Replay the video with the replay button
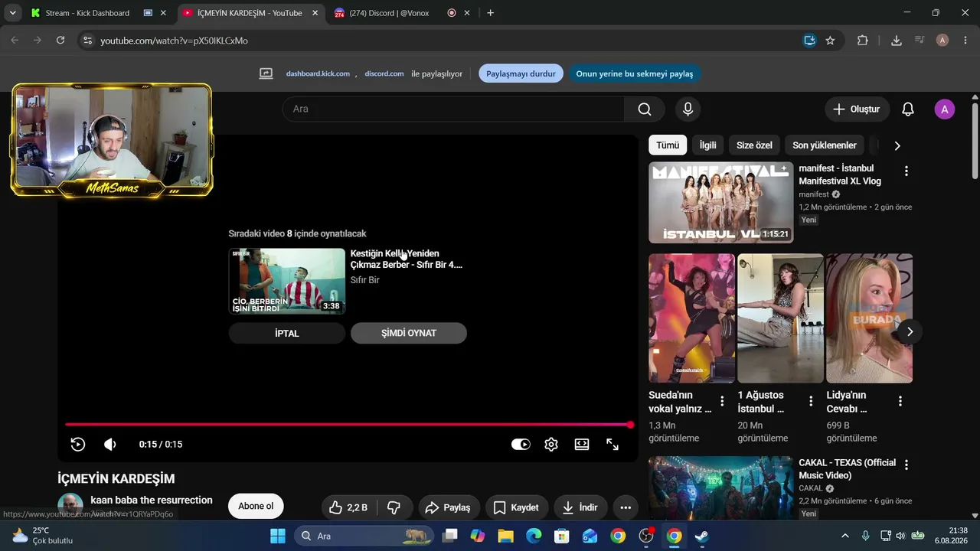980x551 pixels. click(77, 444)
